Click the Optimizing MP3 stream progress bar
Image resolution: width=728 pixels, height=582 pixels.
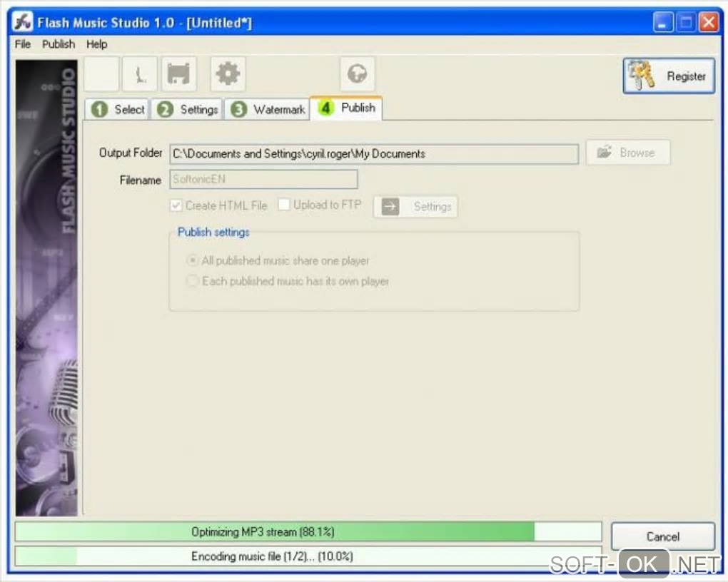[308, 532]
